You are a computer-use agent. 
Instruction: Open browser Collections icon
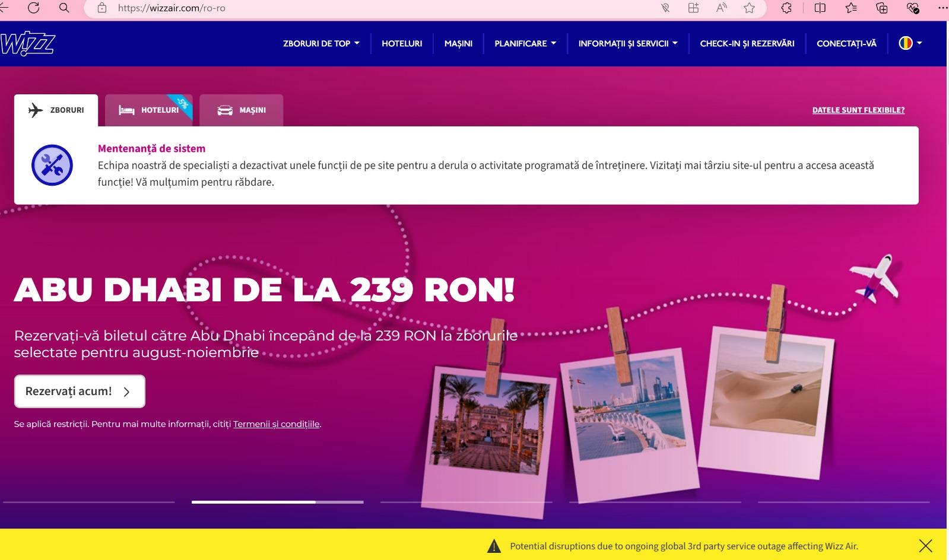(x=882, y=8)
